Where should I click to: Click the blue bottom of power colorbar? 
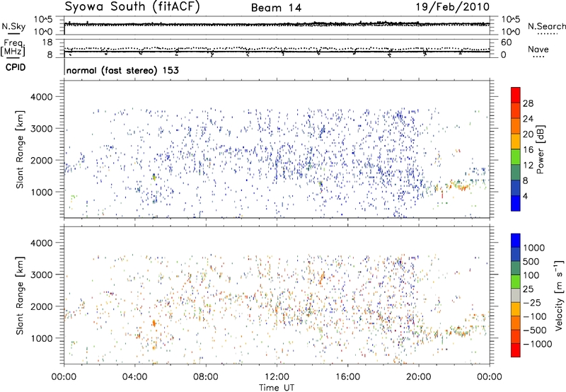click(516, 203)
